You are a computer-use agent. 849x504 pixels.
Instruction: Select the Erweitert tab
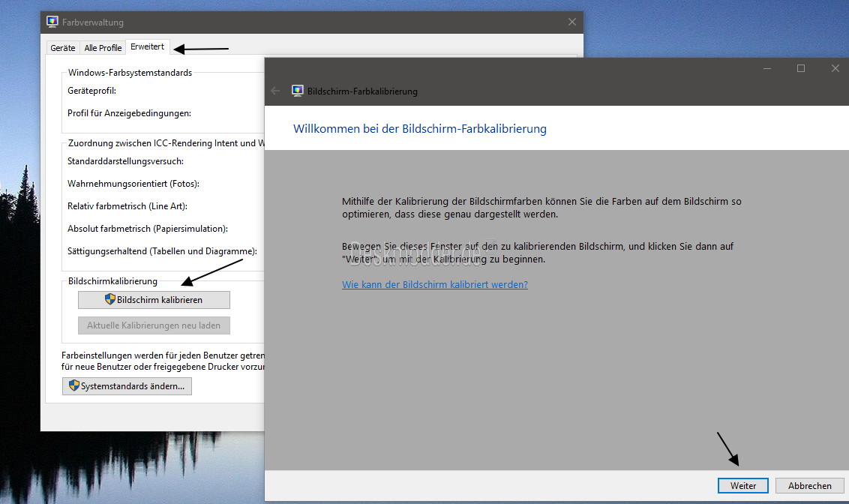click(147, 46)
